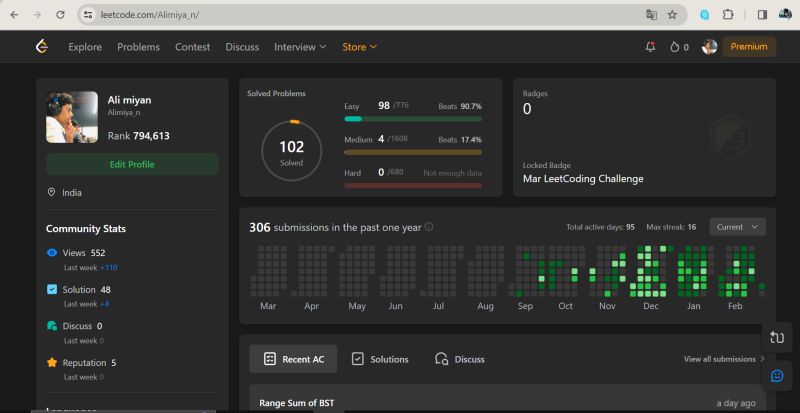Open the notifications bell
Viewport: 800px width, 413px height.
[651, 47]
